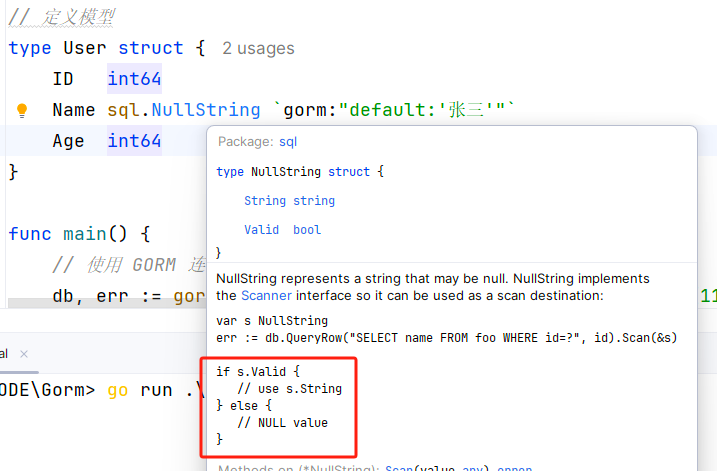Image resolution: width=717 pixels, height=471 pixels.
Task: Close the terminal tab with X
Action: pos(24,354)
